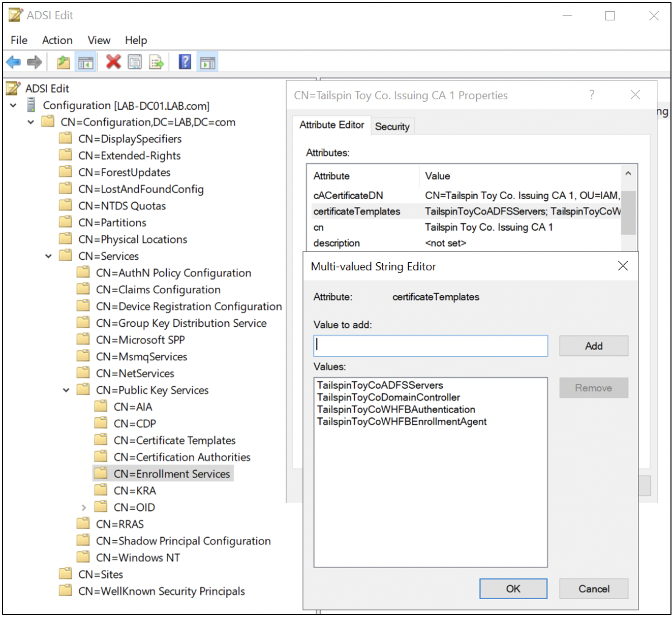672x617 pixels.
Task: Select CN=DisplaySpecifiers in the tree
Action: 130,139
